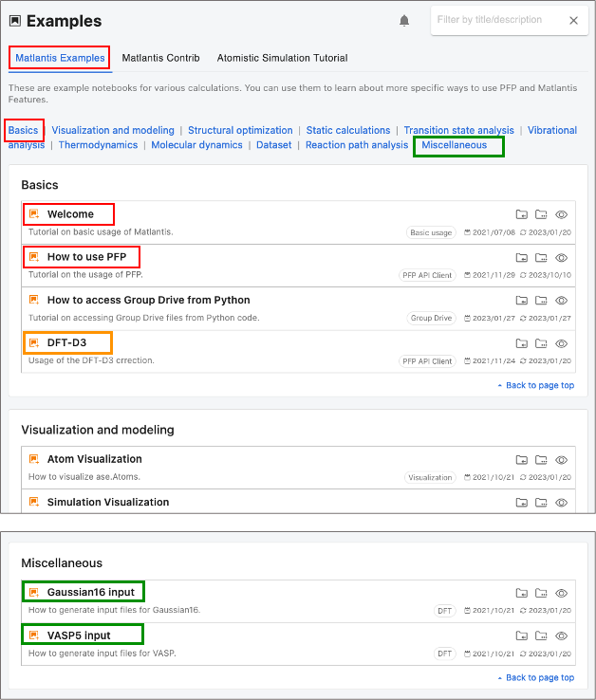Image resolution: width=596 pixels, height=700 pixels.
Task: Click the notification bell icon
Action: tap(405, 21)
